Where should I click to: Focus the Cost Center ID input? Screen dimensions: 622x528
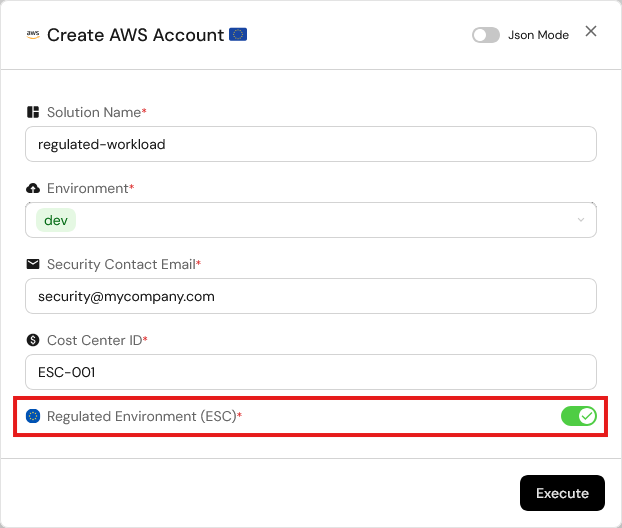[311, 372]
